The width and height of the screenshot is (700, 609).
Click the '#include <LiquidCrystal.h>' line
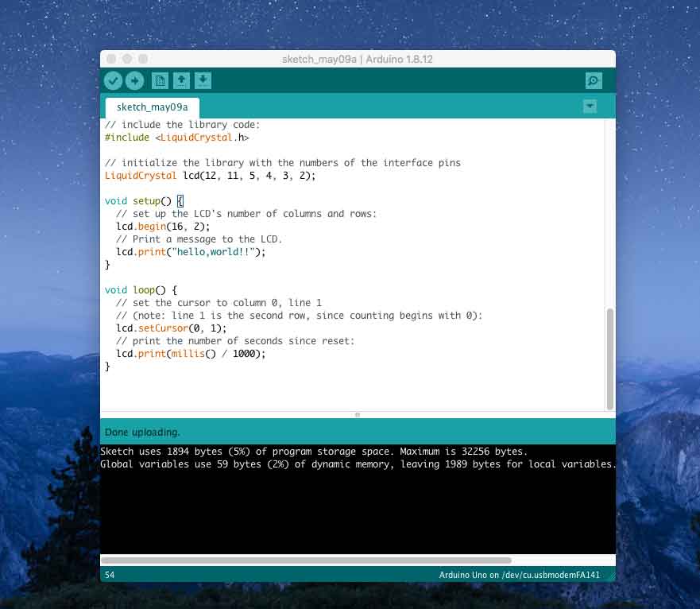point(176,138)
